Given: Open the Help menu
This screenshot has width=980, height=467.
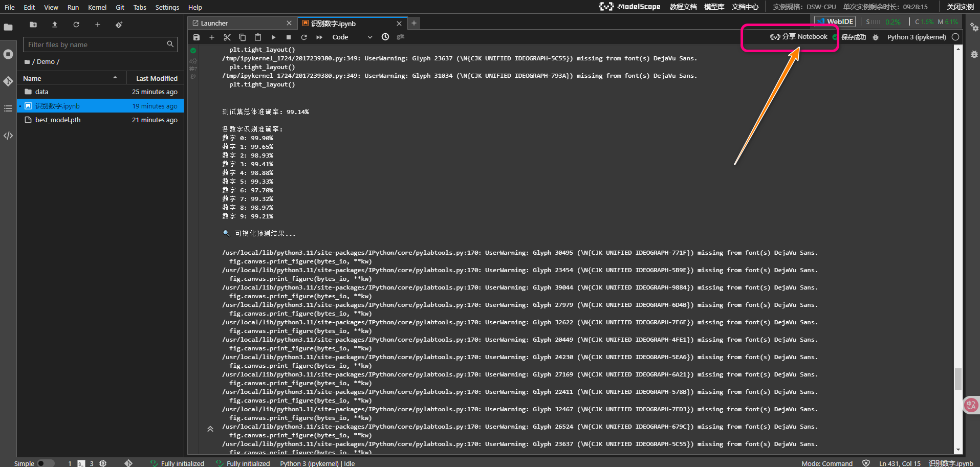Looking at the screenshot, I should coord(195,7).
